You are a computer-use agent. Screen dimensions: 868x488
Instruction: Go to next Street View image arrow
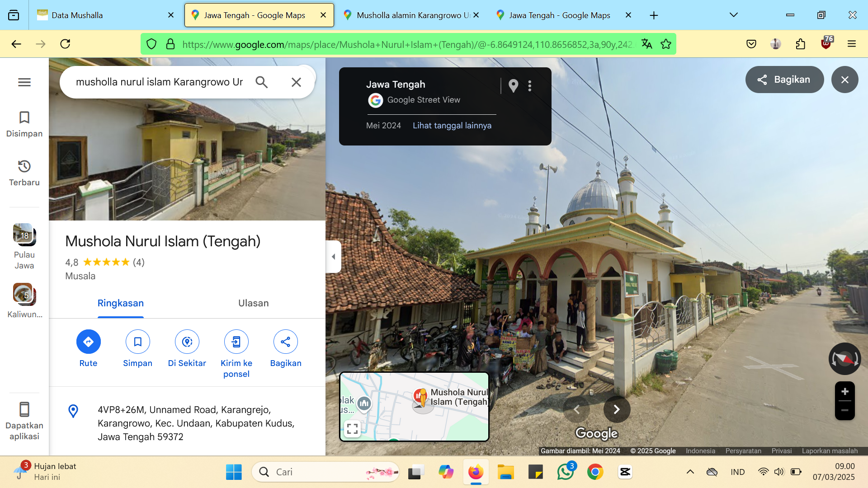click(x=617, y=409)
